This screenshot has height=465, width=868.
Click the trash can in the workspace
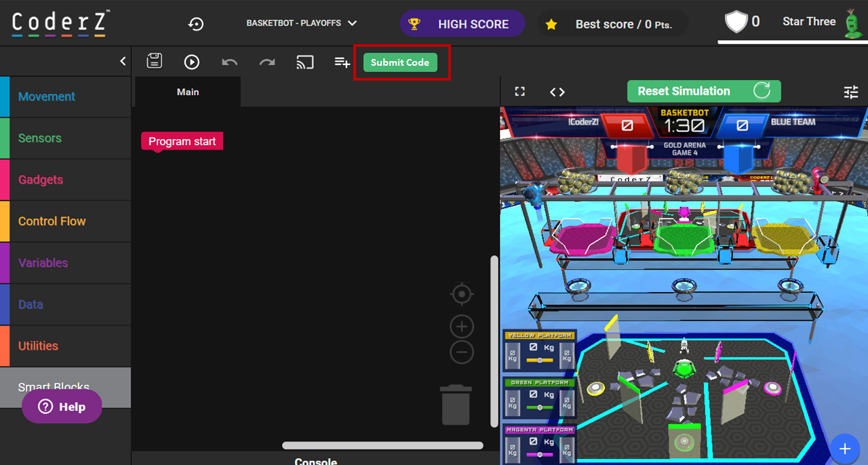pyautogui.click(x=456, y=405)
